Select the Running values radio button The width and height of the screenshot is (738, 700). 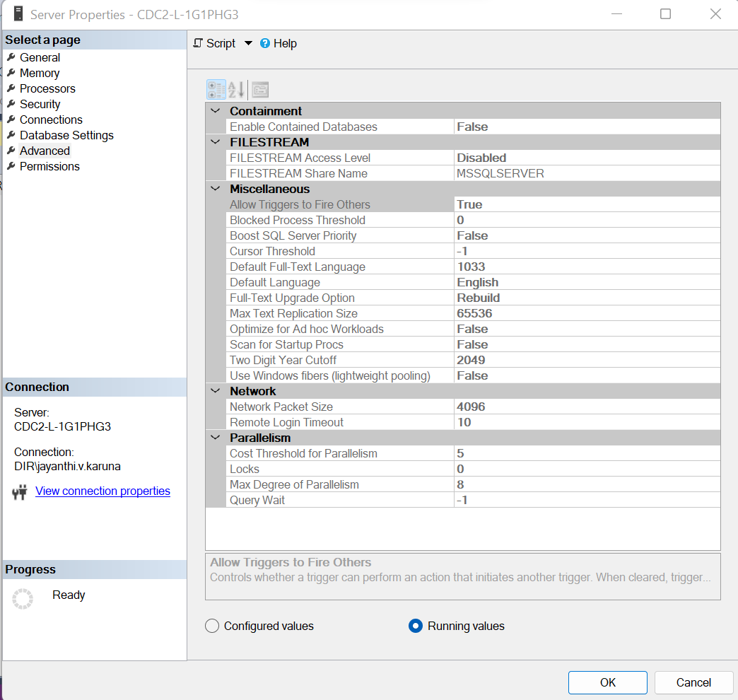[x=416, y=626]
